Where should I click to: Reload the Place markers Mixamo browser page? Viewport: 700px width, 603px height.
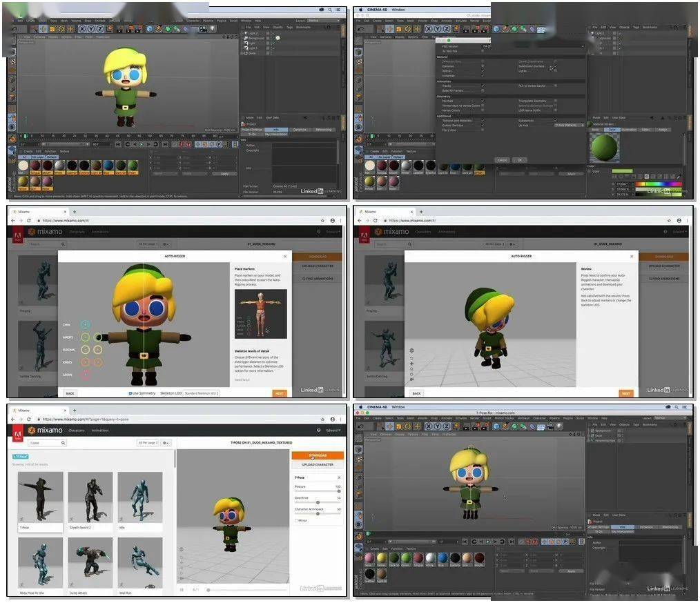point(29,220)
